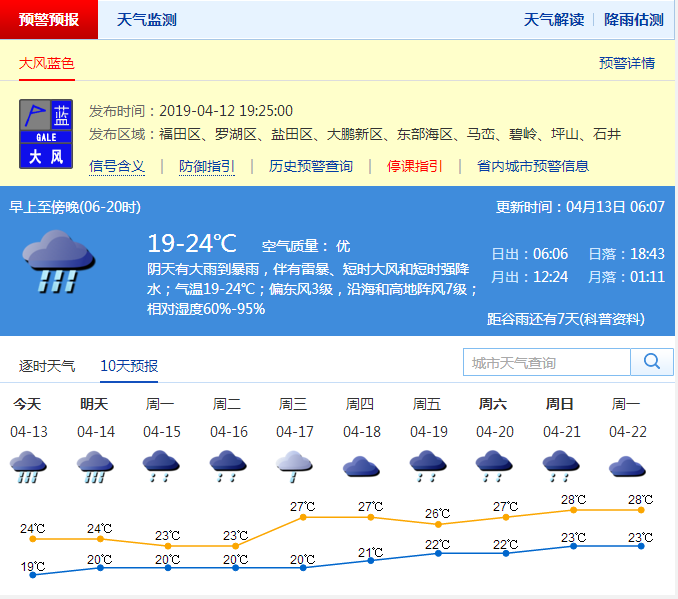Click the 04-18 Thursday cloudy icon
The height and width of the screenshot is (599, 678).
pyautogui.click(x=360, y=466)
